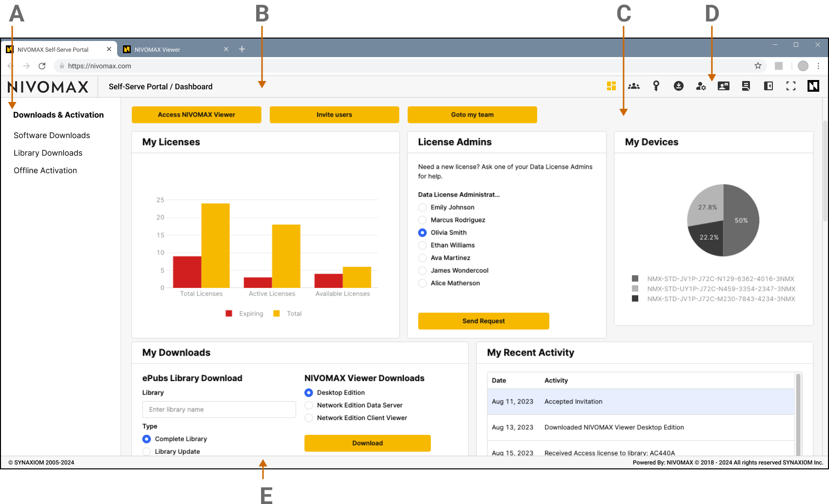Close the NIVOMAX Self-Serve Portal tab
This screenshot has width=829, height=504.
tap(109, 49)
